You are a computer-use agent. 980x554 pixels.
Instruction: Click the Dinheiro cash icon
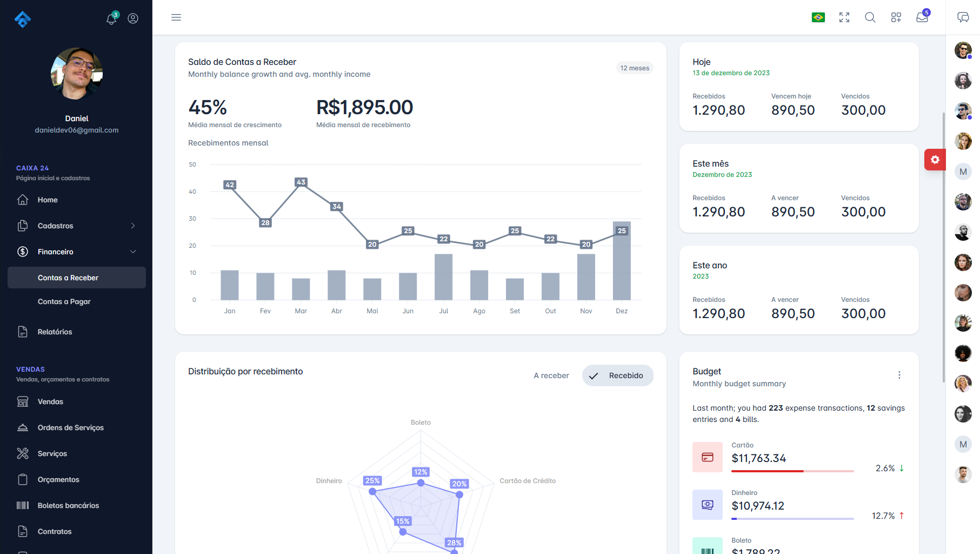coord(708,505)
